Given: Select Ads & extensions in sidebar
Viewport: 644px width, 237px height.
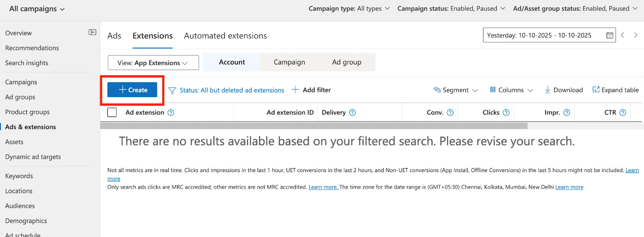Looking at the screenshot, I should click(x=31, y=127).
